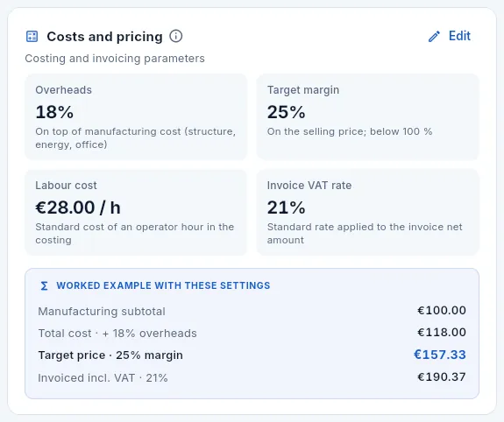Click the Invoiced incl. VAT 21% label

103,378
